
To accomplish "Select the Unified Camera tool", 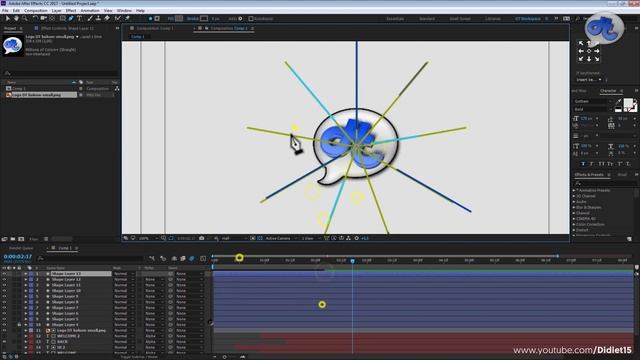I will click(43, 18).
